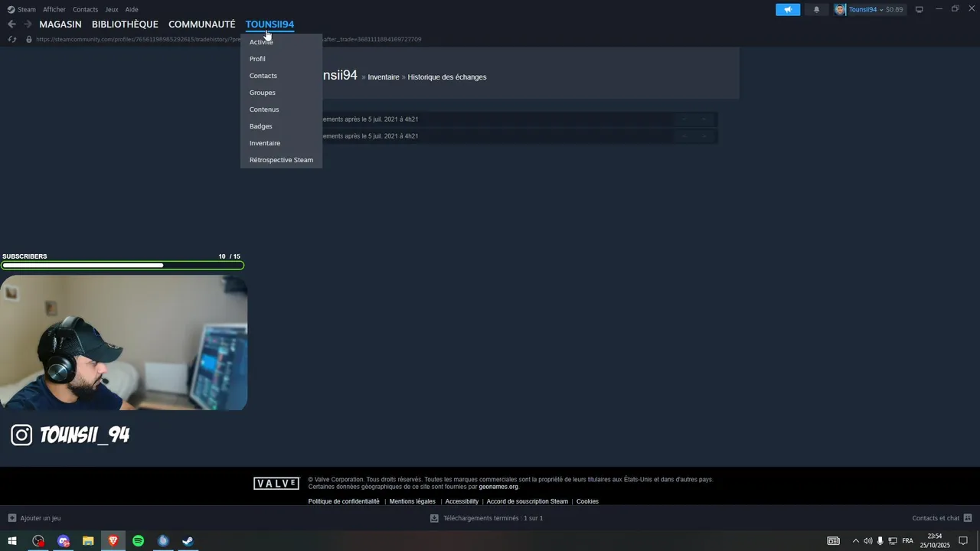
Task: Go back with the left arrow
Action: click(11, 24)
